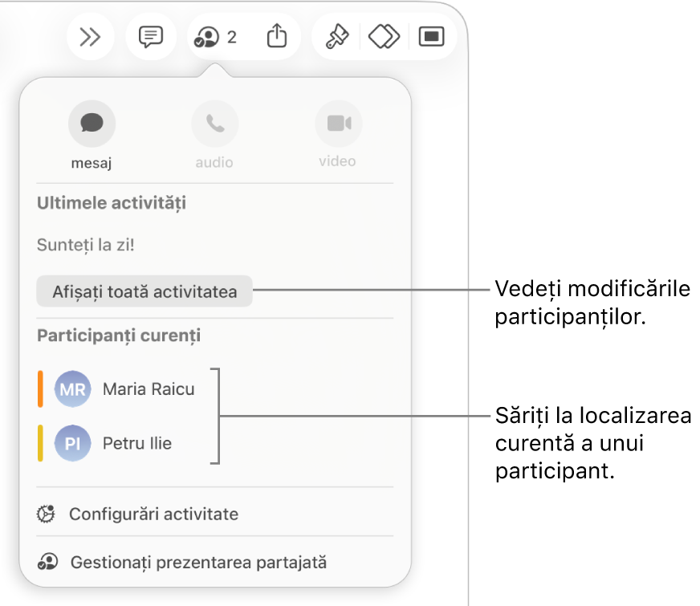The width and height of the screenshot is (700, 606).
Task: Open the Share icon in toolbar
Action: coord(277,35)
